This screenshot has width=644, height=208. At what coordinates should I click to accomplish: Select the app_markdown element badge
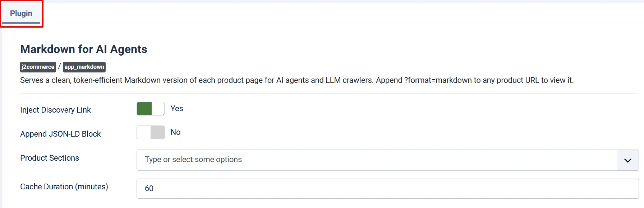[x=84, y=67]
